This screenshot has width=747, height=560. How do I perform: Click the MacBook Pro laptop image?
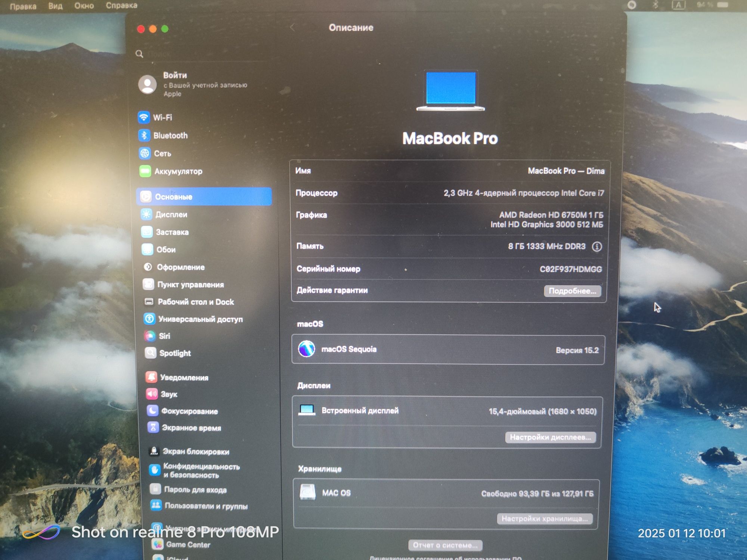[450, 91]
